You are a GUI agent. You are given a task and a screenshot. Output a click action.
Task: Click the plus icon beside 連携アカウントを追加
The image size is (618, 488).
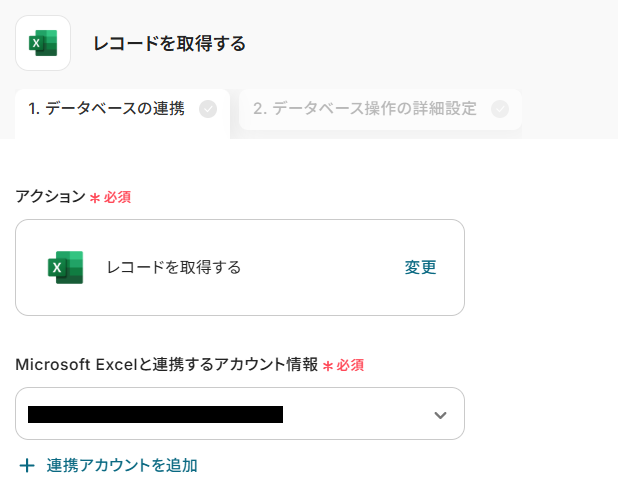[x=26, y=465]
